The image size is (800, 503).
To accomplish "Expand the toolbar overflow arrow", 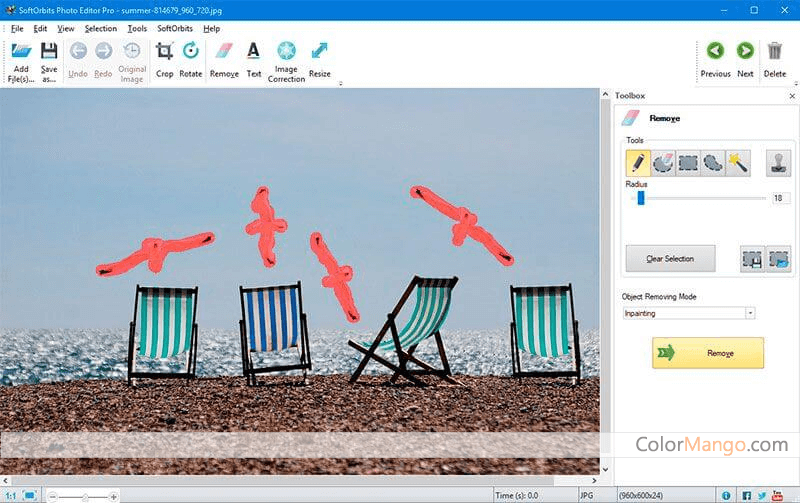I will tap(340, 84).
